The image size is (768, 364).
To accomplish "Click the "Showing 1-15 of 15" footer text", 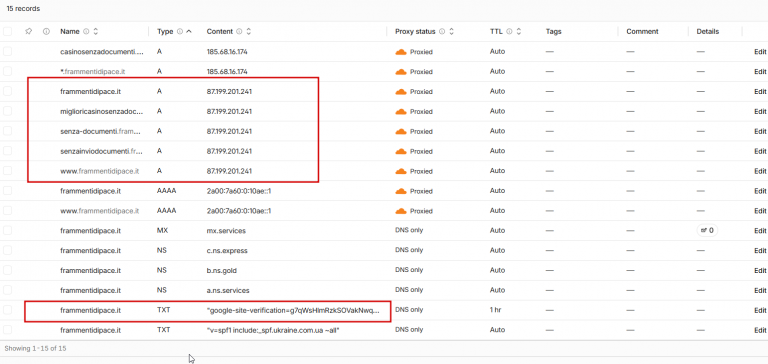I will pyautogui.click(x=35, y=348).
